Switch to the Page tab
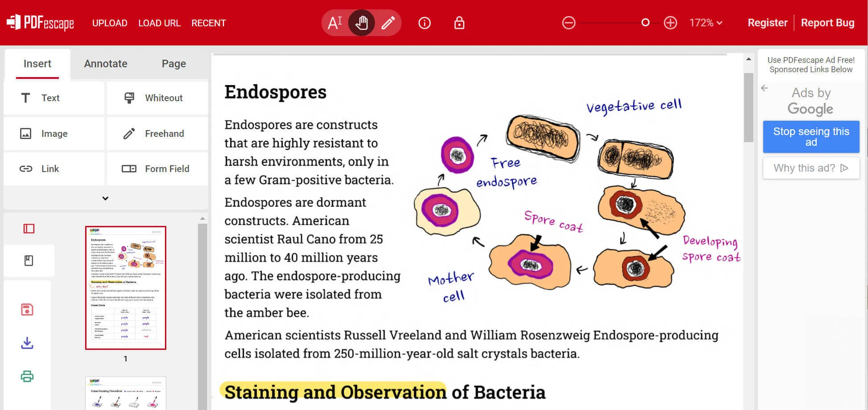This screenshot has height=410, width=868. (x=174, y=64)
